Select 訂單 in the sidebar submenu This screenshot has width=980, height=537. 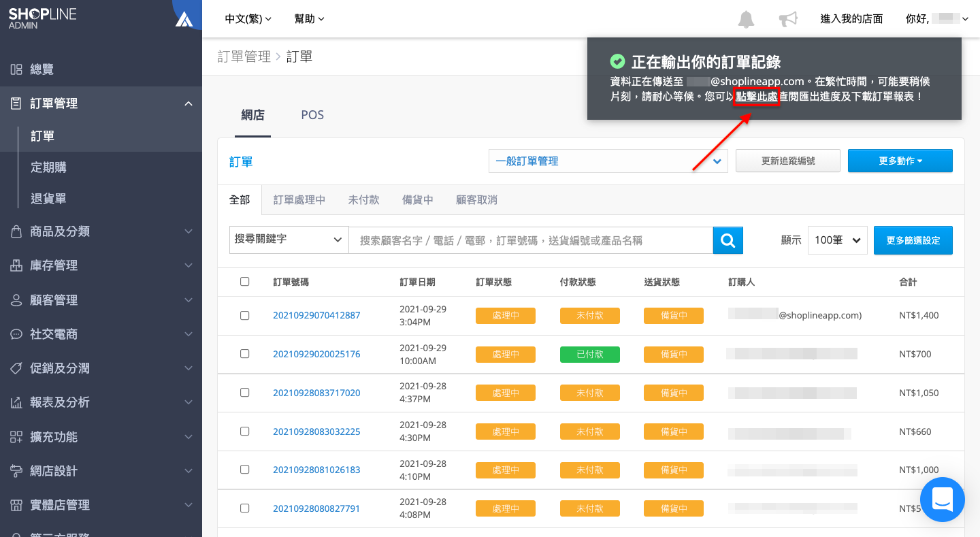43,136
